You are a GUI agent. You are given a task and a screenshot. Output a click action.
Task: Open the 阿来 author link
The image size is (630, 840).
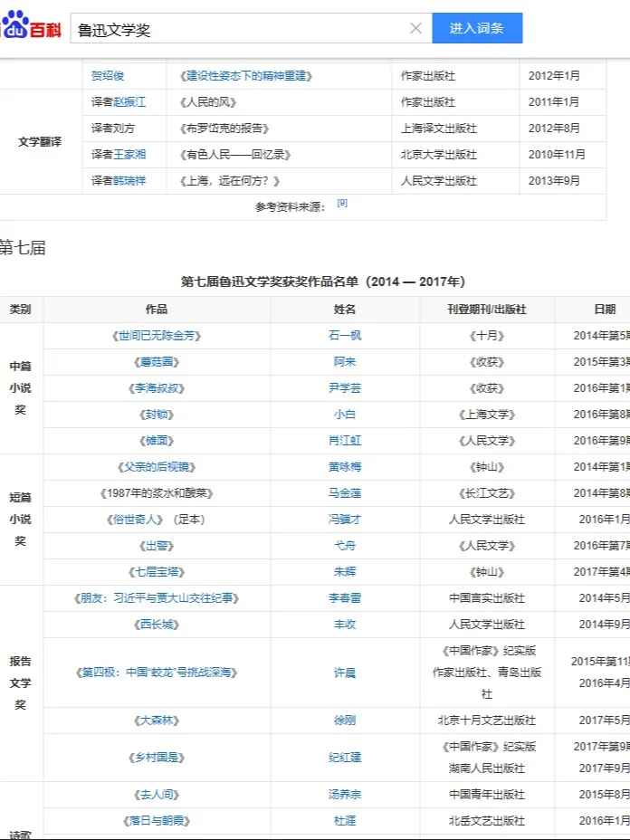pos(345,362)
